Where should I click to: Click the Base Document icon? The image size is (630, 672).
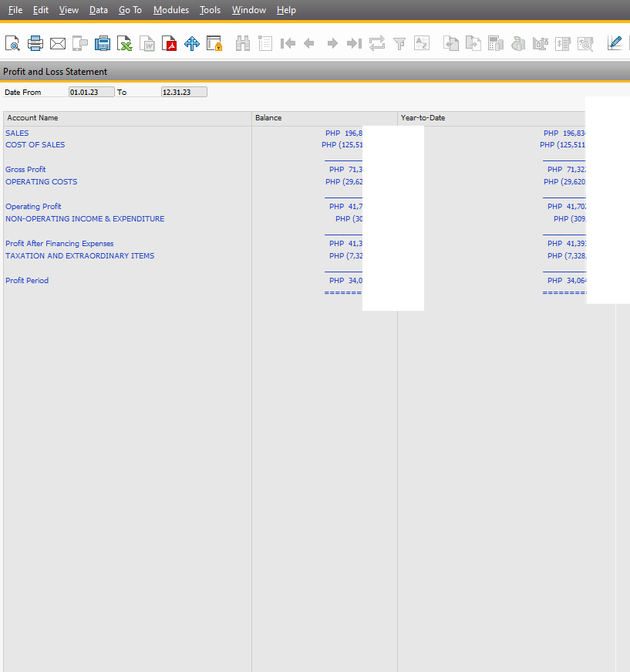451,43
